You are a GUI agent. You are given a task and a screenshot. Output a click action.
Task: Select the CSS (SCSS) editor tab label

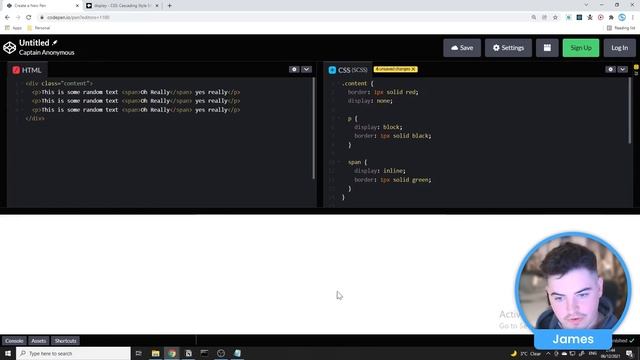coord(348,70)
